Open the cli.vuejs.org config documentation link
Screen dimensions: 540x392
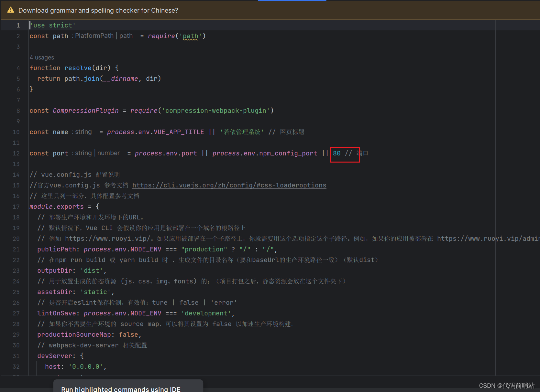[229, 185]
